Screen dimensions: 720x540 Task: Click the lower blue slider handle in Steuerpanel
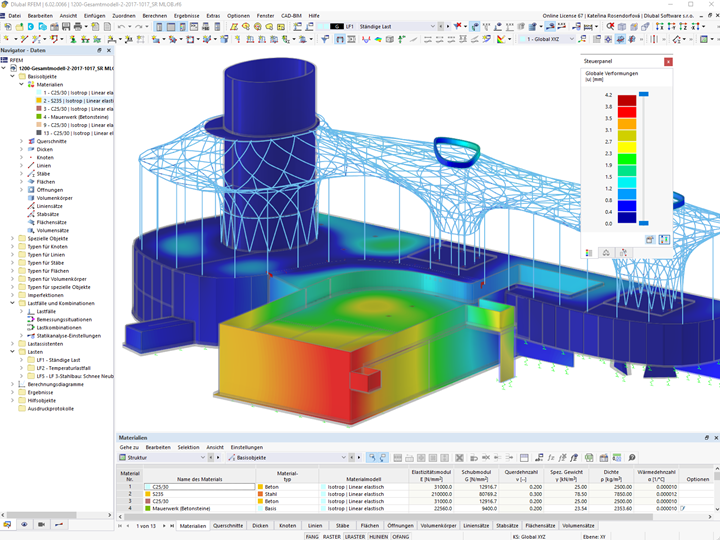coord(644,223)
